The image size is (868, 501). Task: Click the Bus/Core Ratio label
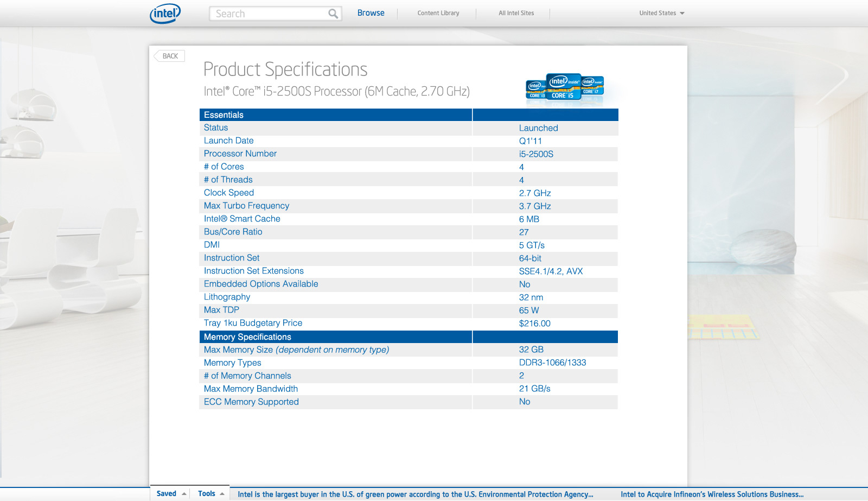tap(233, 232)
